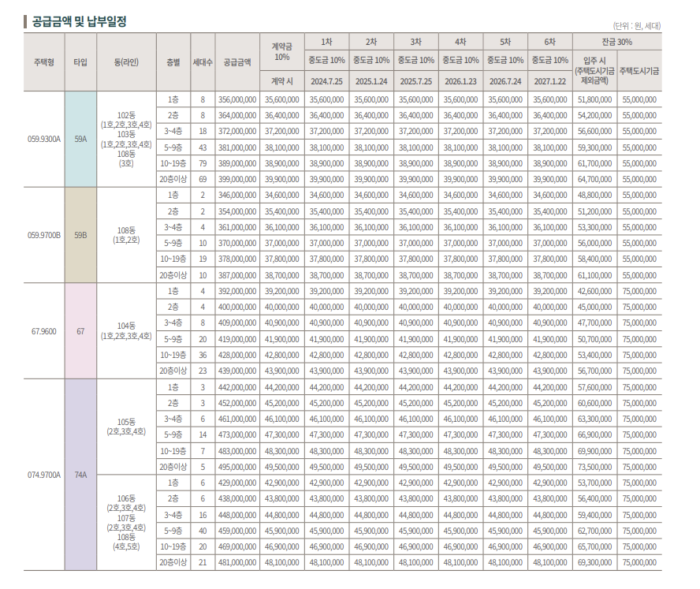Click the 단위 : 원, 세대 note
700x589 pixels.
point(637,26)
